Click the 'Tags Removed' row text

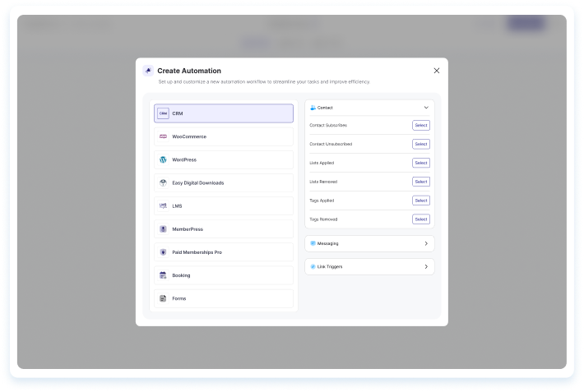coord(323,219)
